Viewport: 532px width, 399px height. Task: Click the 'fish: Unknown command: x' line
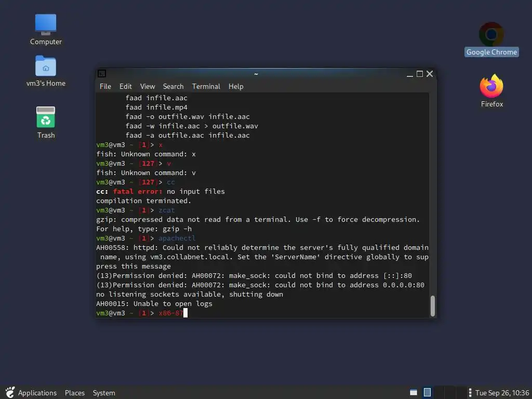[x=146, y=154]
